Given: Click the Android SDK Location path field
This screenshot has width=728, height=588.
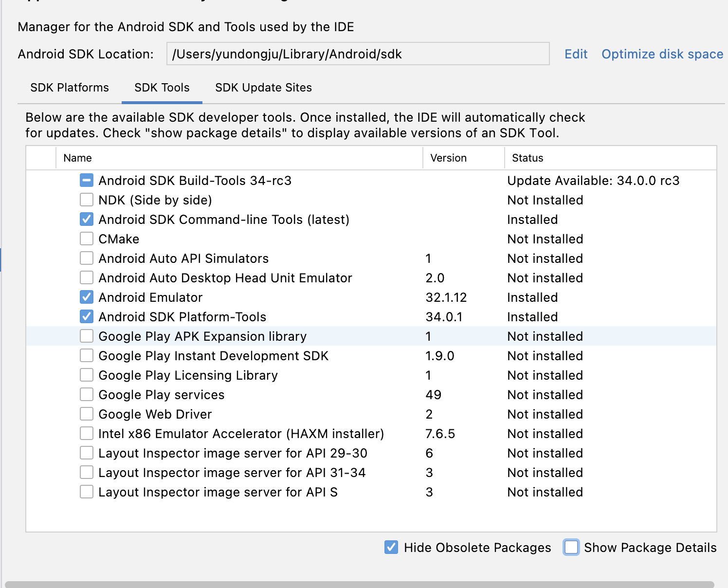Looking at the screenshot, I should [358, 54].
